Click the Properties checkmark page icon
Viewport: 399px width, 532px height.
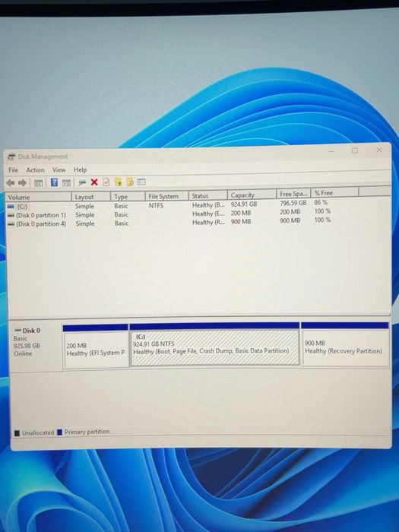click(x=106, y=182)
